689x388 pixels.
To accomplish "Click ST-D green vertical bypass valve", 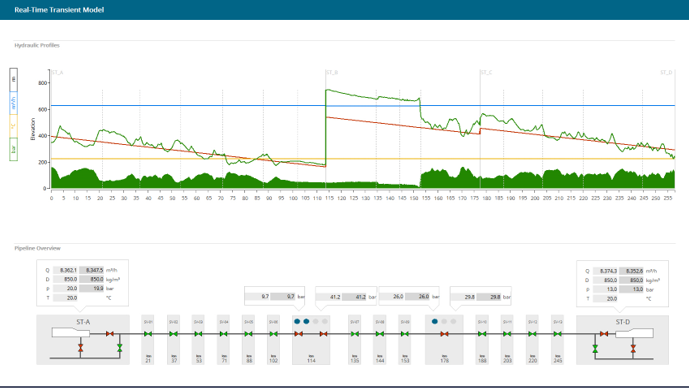I will click(595, 349).
